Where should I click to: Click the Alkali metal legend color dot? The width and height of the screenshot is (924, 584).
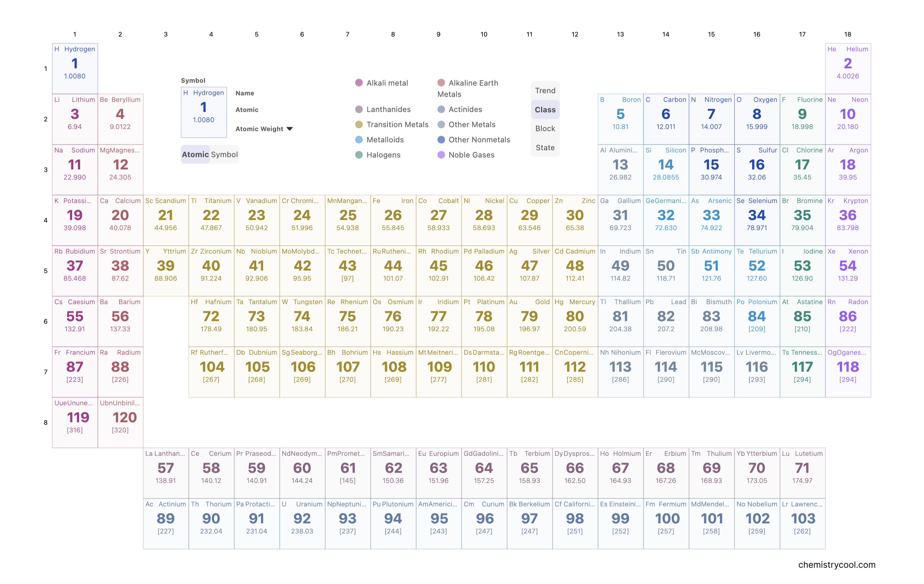click(x=359, y=83)
